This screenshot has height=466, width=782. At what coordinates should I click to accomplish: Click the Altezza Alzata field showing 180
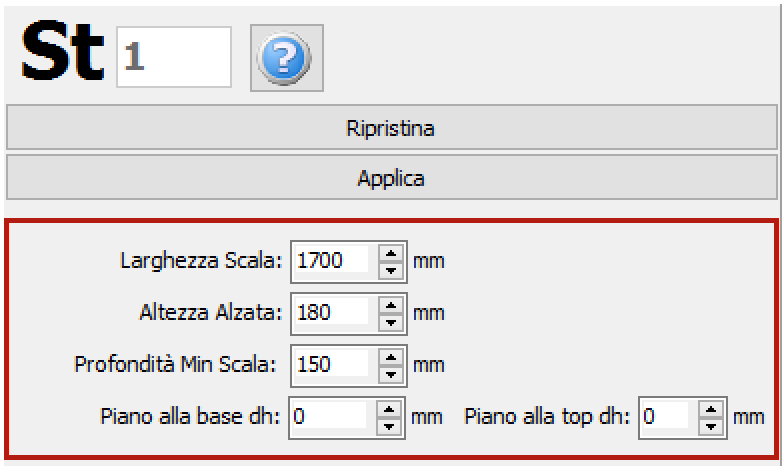coord(334,313)
